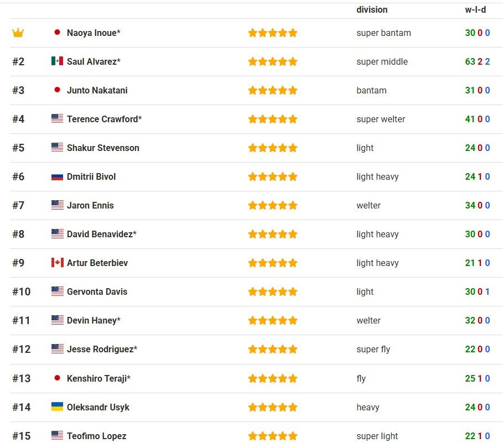Click the gold crown icon for rank one
503x448 pixels.
tap(18, 33)
